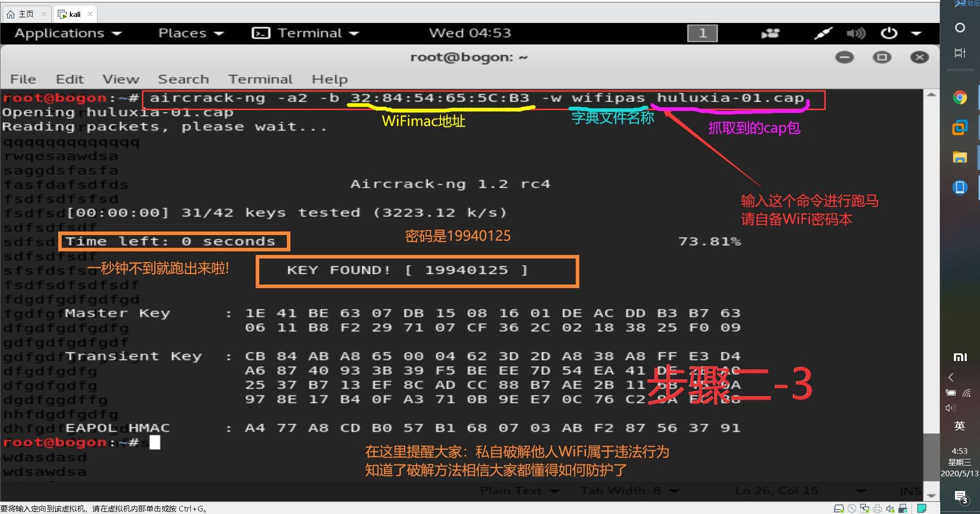Click the battery icon in system tray

pyautogui.click(x=951, y=393)
